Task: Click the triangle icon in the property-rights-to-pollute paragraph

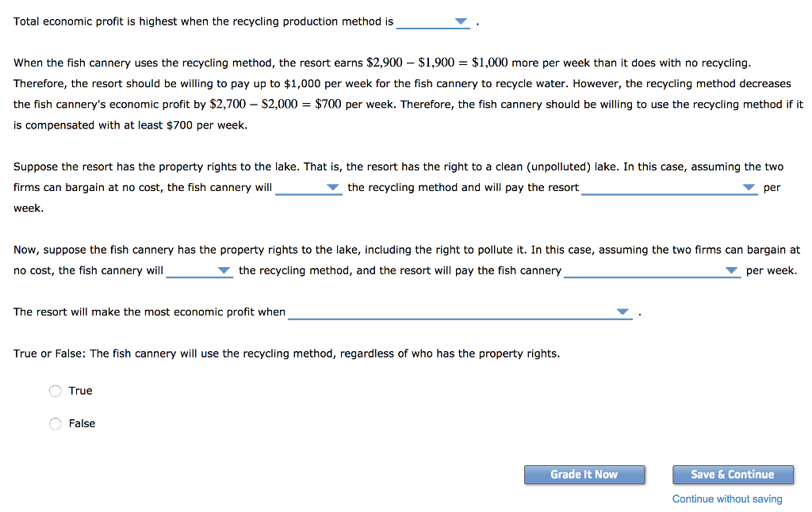Action: (x=223, y=271)
